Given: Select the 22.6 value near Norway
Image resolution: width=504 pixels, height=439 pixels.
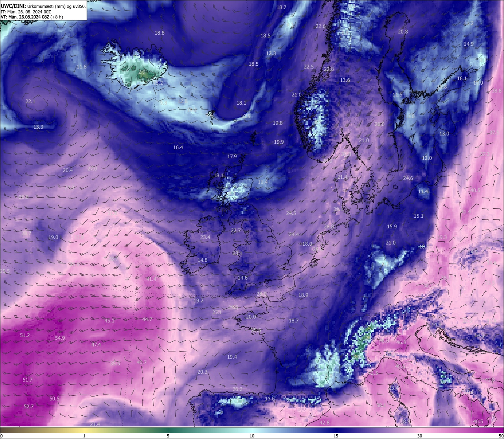Looking at the screenshot, I should click(321, 26).
